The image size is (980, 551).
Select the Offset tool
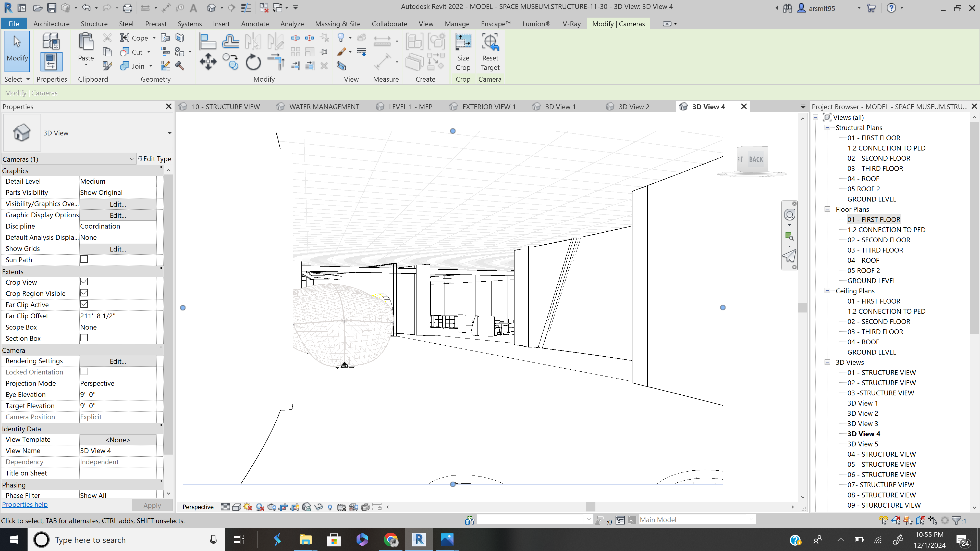click(230, 41)
